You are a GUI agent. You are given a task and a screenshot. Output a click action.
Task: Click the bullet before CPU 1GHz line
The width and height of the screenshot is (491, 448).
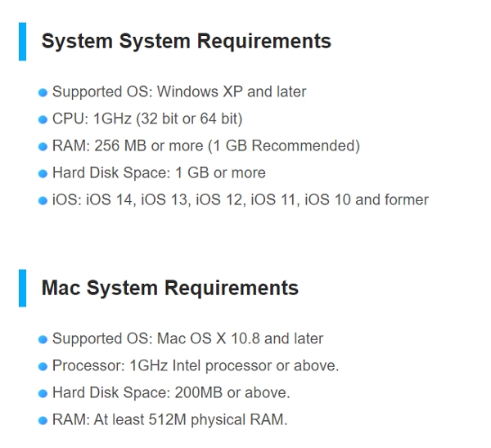[x=43, y=119]
